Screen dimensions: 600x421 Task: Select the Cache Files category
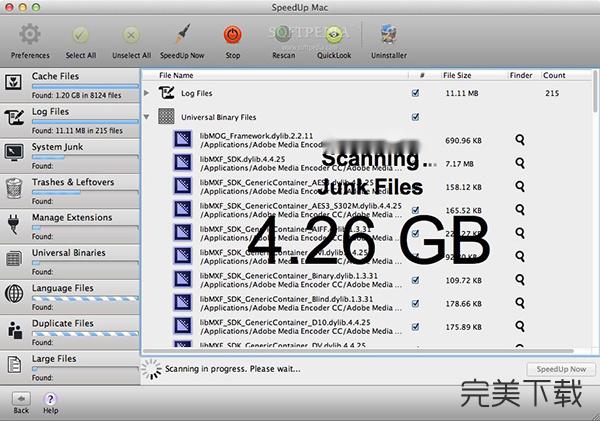(70, 85)
